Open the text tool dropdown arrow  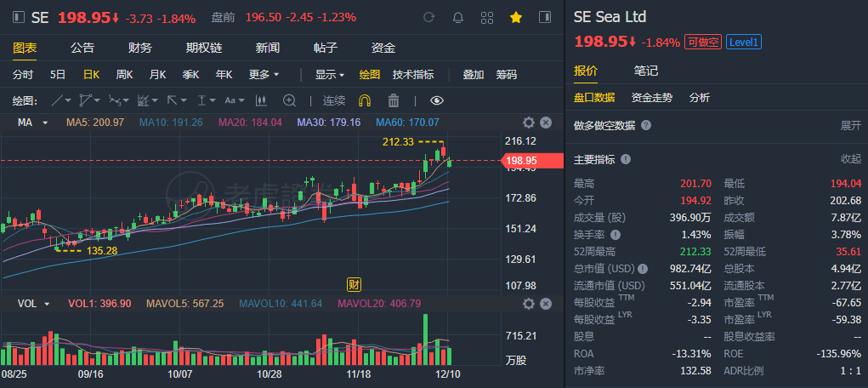pyautogui.click(x=242, y=101)
